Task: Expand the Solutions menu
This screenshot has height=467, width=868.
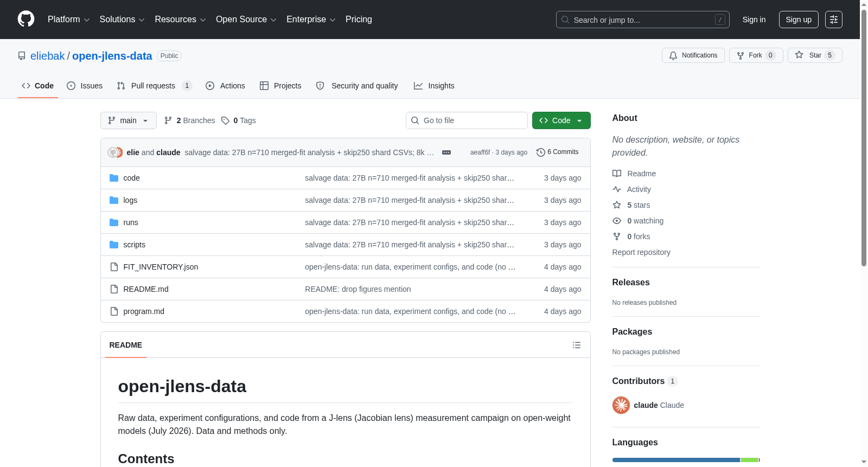Action: point(122,20)
